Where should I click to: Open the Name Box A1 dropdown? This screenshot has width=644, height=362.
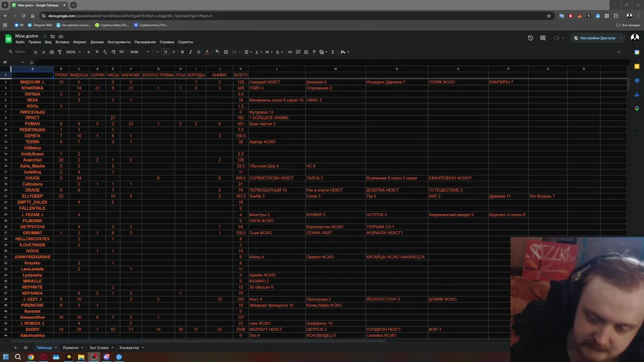[22, 62]
